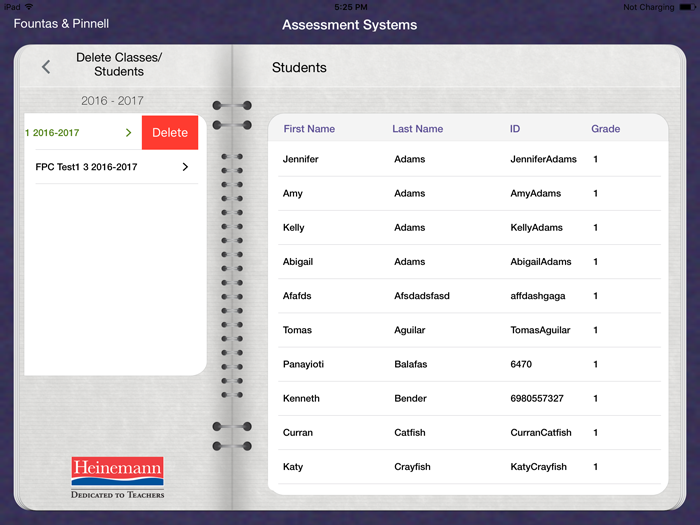This screenshot has height=525, width=700.
Task: Tap Kenneth Bender's ID 6980557327
Action: coord(536,398)
